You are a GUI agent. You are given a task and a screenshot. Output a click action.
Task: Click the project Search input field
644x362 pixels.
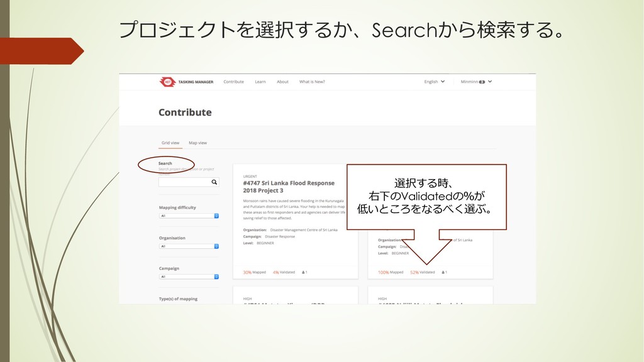[189, 182]
